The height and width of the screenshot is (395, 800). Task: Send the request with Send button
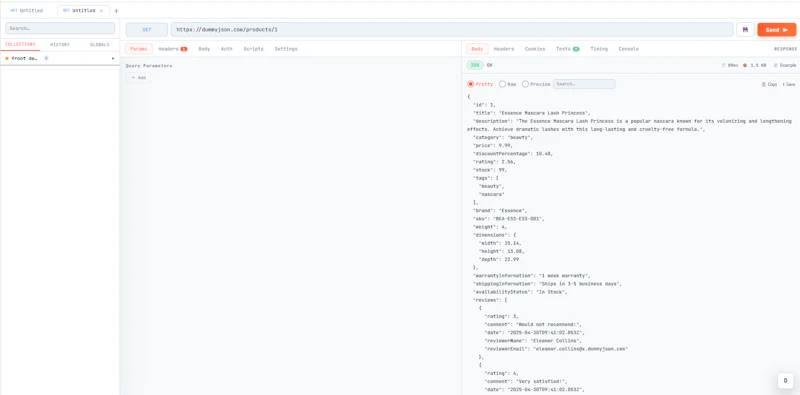point(777,30)
